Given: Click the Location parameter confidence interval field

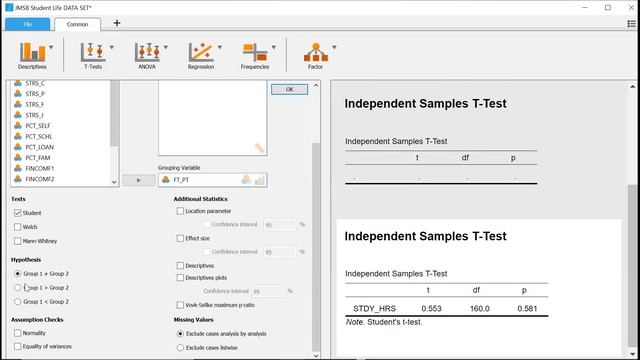Looking at the screenshot, I should tap(280, 224).
